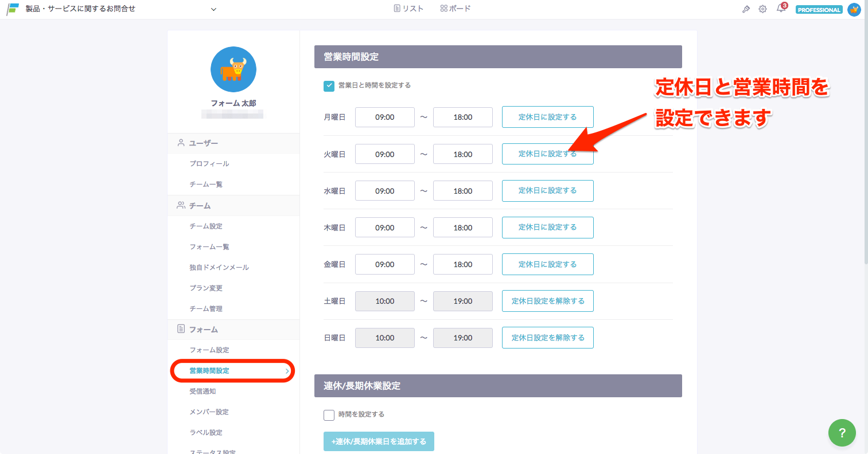Switch to the リスト view tab
The width and height of the screenshot is (868, 454).
point(408,8)
